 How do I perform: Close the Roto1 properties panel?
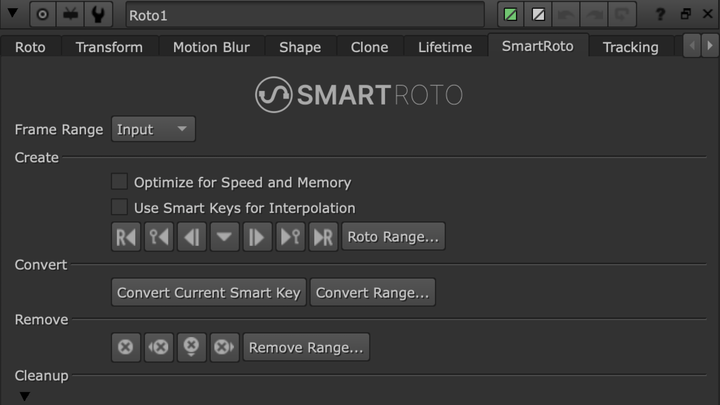click(x=708, y=14)
